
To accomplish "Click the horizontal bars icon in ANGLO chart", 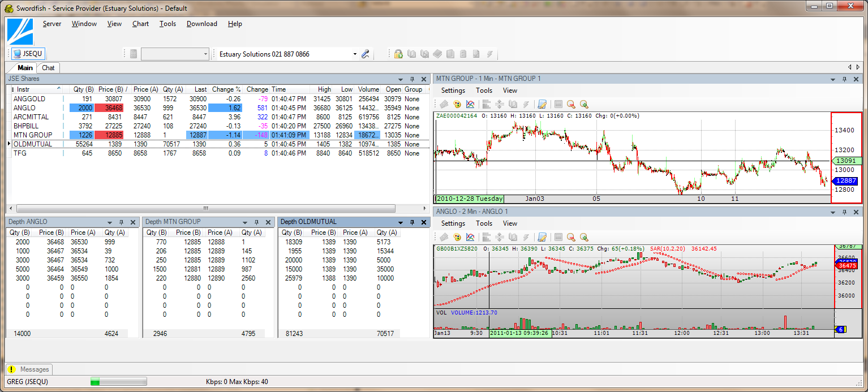I will tap(487, 237).
